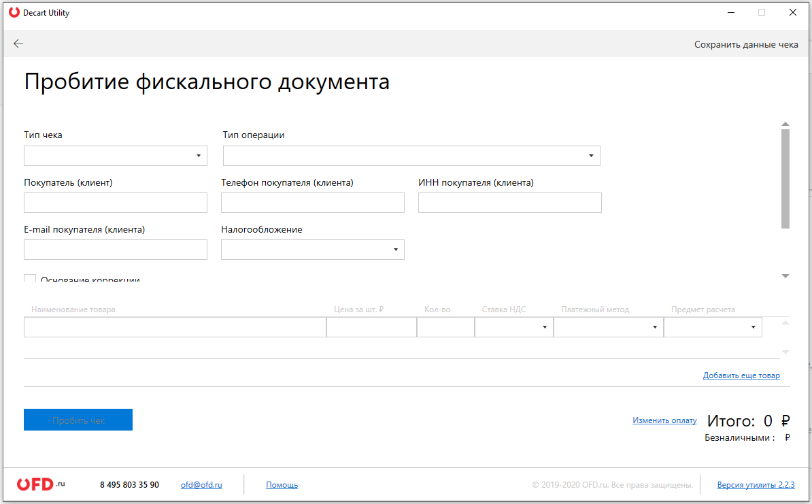Click the form scrollbar up arrow
The width and height of the screenshot is (812, 504).
click(785, 124)
